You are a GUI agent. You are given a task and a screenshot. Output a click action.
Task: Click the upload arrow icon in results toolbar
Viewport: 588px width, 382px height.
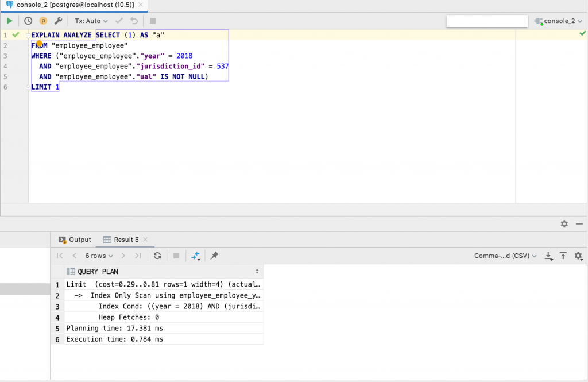[563, 256]
